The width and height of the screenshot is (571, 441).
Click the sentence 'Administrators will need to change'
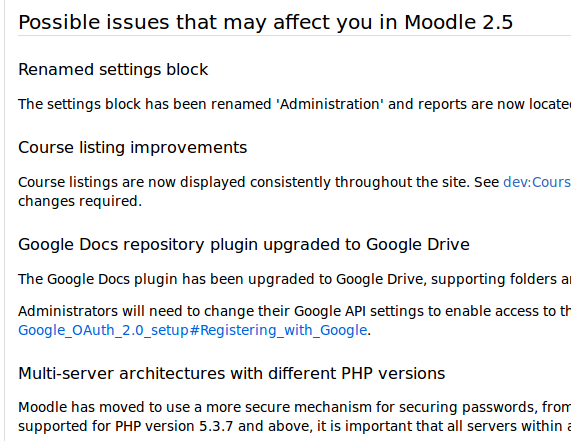point(295,311)
